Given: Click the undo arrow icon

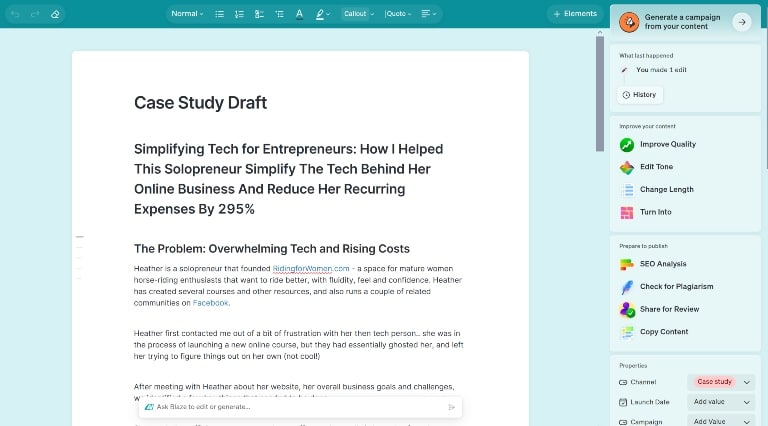Looking at the screenshot, I should tap(15, 14).
